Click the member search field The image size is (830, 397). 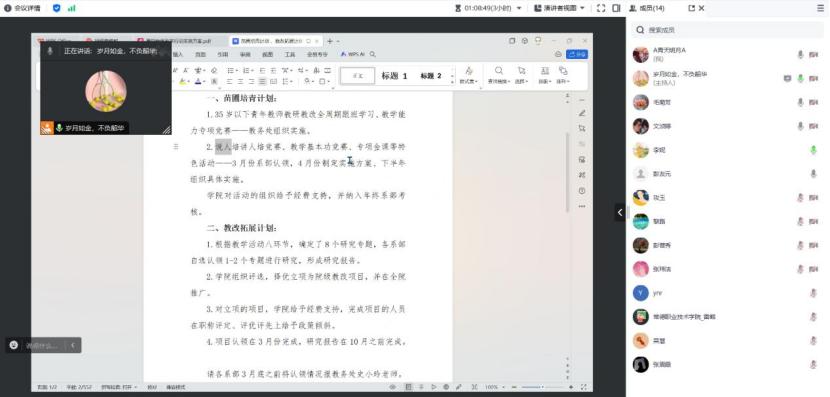(x=728, y=30)
